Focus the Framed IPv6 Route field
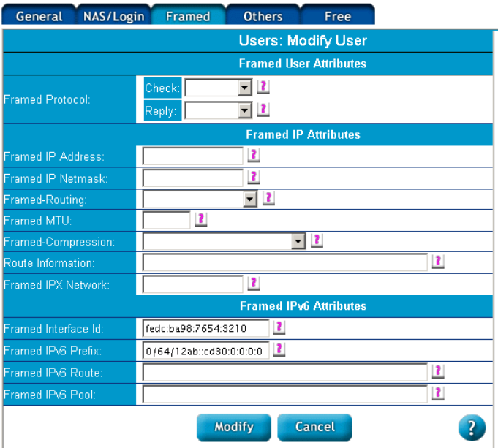This screenshot has width=498, height=448. [285, 372]
